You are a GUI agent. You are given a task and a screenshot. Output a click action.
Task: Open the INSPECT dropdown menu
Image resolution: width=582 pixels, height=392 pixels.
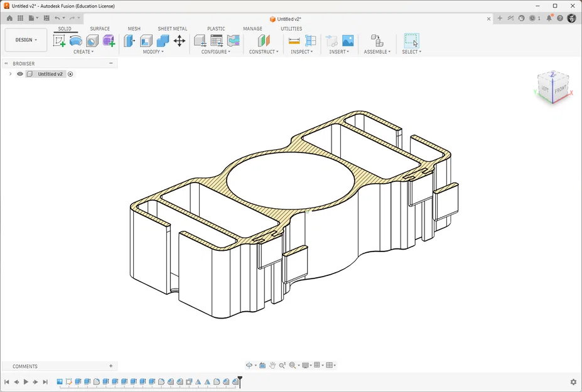[x=302, y=52]
